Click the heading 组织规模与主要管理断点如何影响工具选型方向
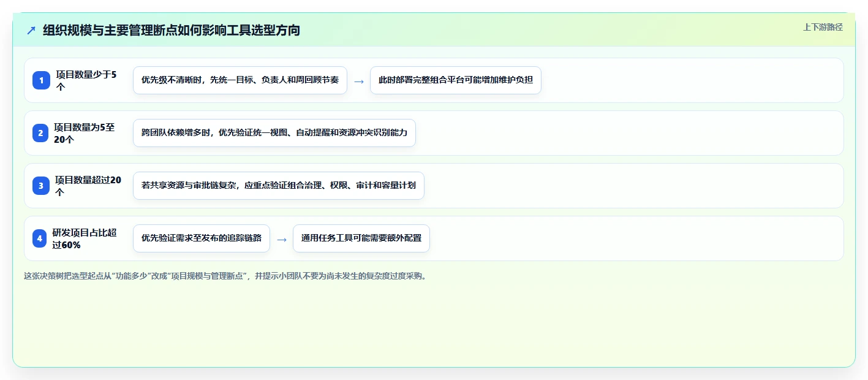Viewport: 868px width, 380px height. point(172,30)
